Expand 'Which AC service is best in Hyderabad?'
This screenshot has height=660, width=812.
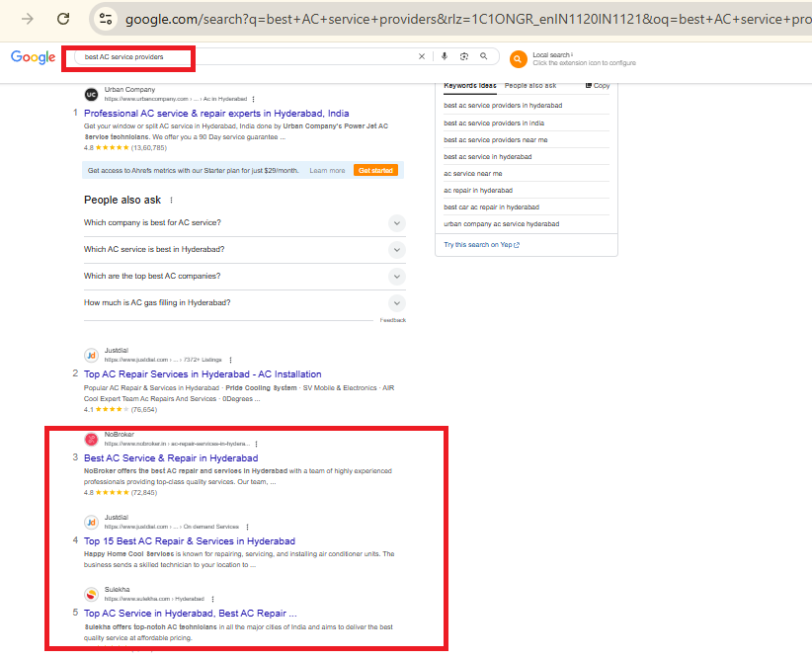[244, 250]
